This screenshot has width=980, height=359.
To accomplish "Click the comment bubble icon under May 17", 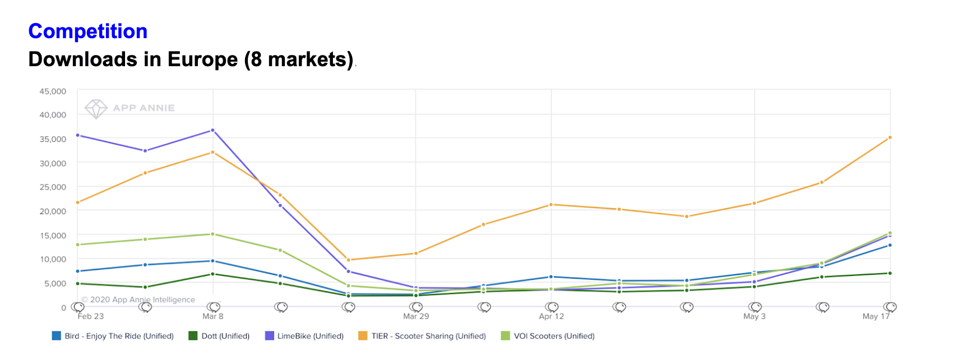I will tap(890, 307).
